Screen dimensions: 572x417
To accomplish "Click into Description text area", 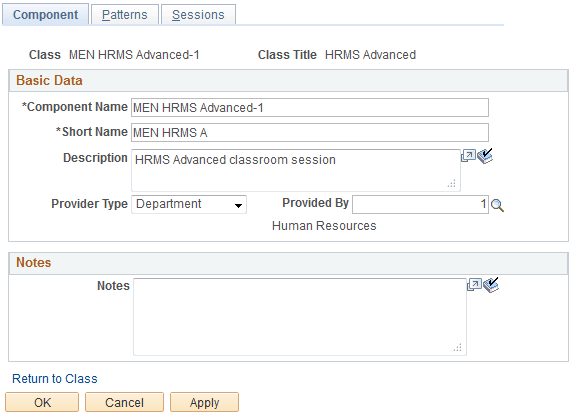I will tap(296, 170).
